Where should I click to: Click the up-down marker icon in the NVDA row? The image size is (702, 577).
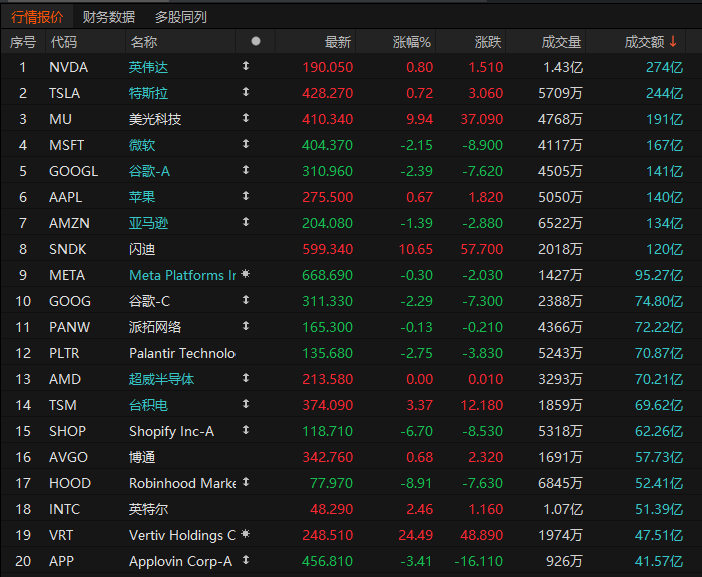coord(246,66)
